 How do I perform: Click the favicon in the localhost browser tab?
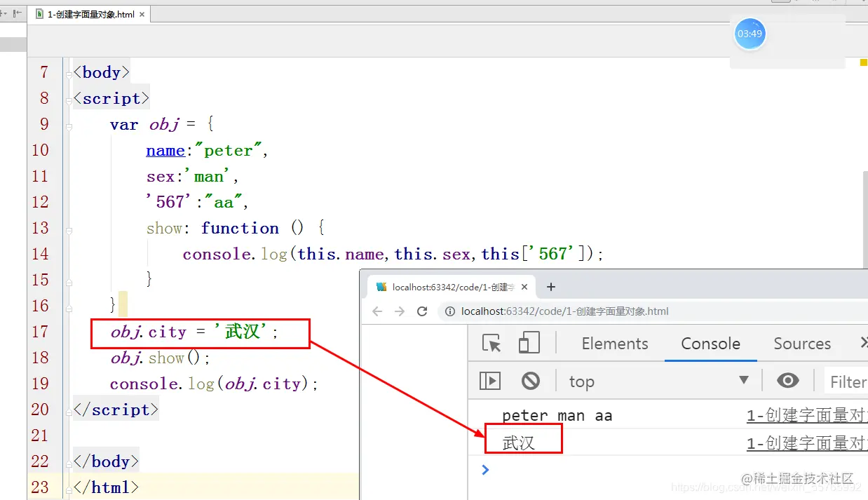(381, 287)
